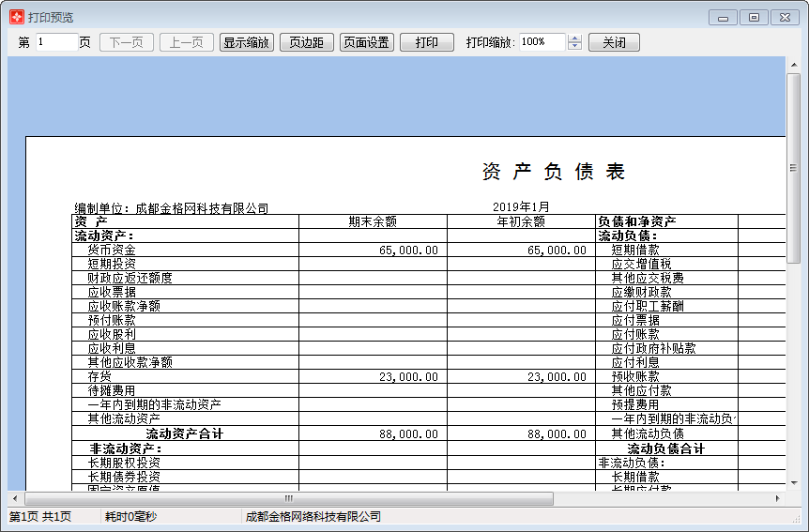Click the horizontal scrollbar thumb
The image size is (809, 532).
tap(289, 498)
